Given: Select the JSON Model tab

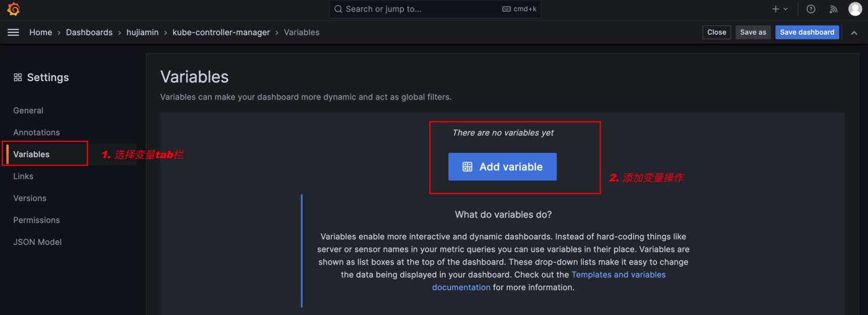Looking at the screenshot, I should coord(38,242).
